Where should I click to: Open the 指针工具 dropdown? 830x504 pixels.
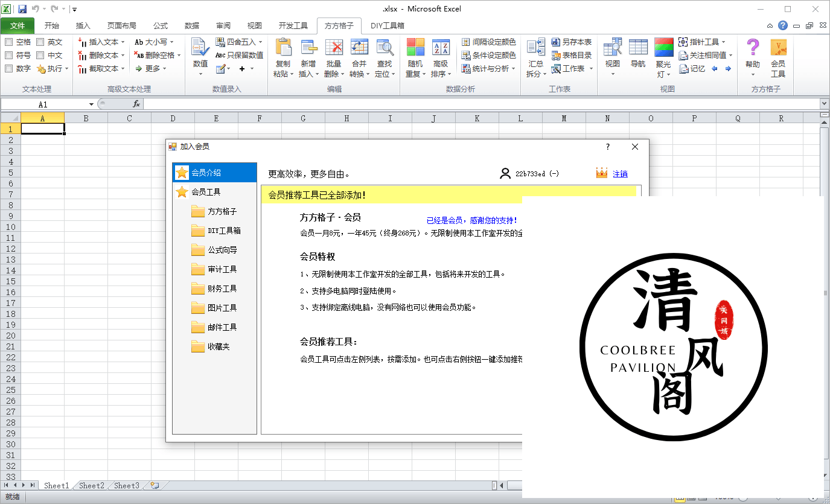pos(702,42)
